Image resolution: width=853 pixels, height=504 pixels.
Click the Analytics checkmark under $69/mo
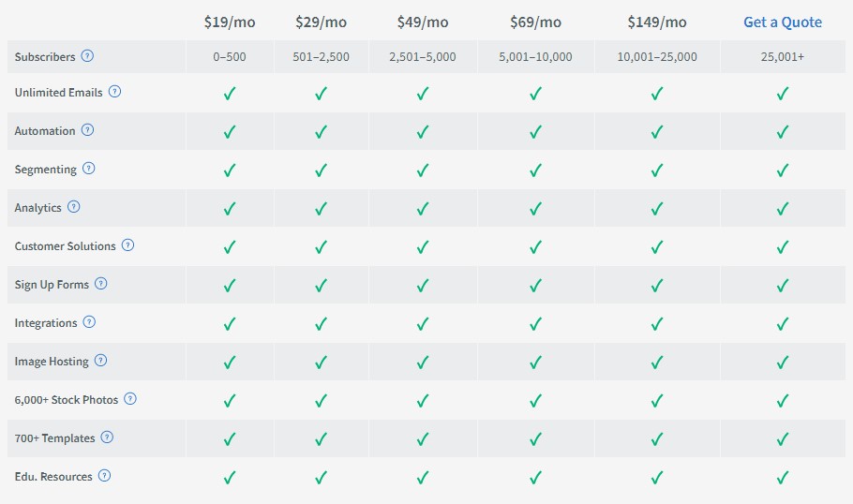[535, 209]
